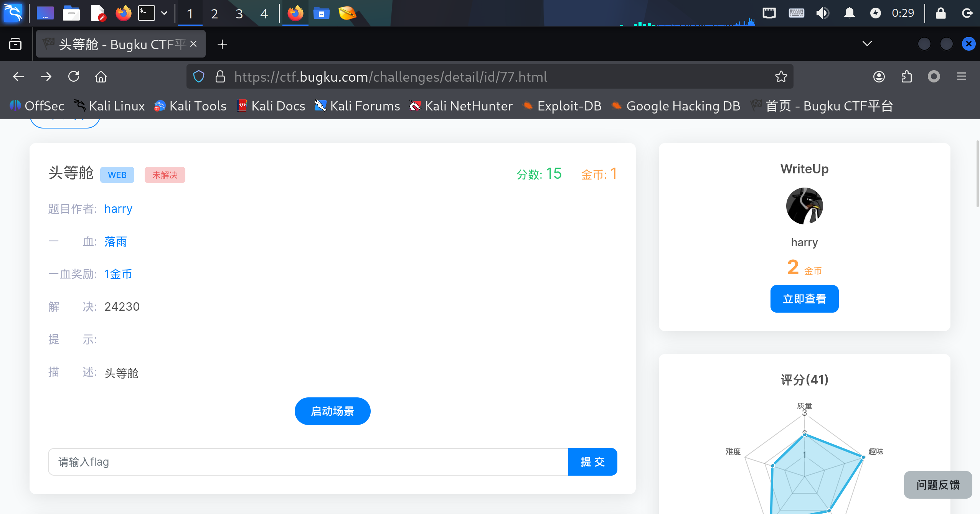Expand the list all tabs chevron

click(867, 44)
